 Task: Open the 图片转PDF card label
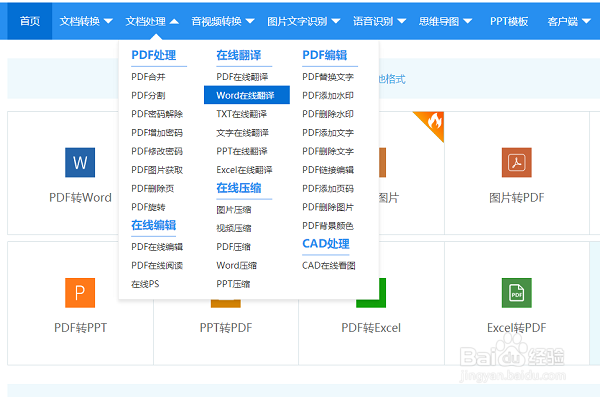pyautogui.click(x=517, y=198)
